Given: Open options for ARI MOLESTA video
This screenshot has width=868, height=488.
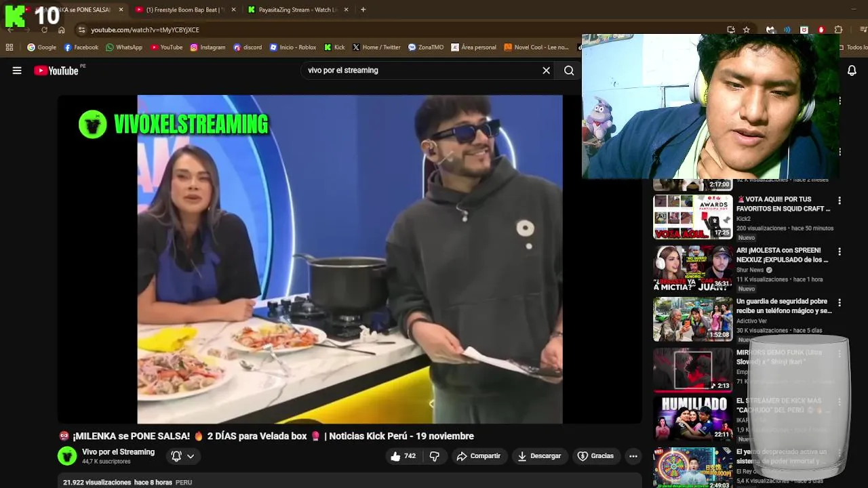Looking at the screenshot, I should click(840, 251).
